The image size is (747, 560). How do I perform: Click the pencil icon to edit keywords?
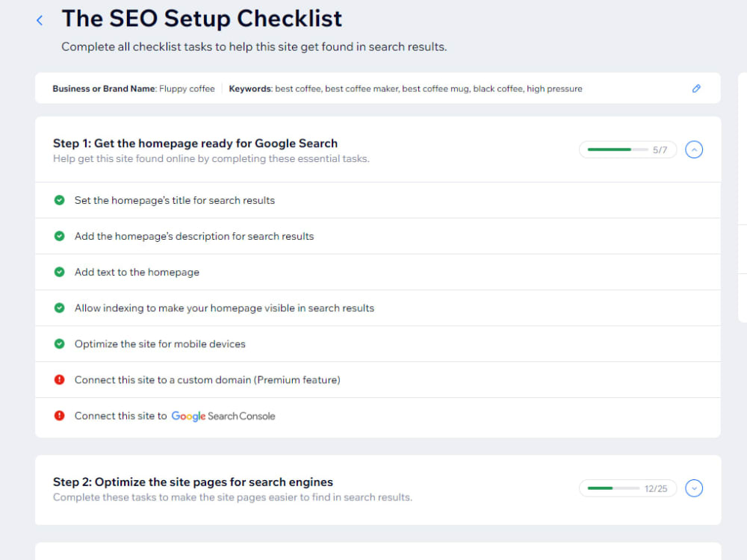(x=696, y=89)
